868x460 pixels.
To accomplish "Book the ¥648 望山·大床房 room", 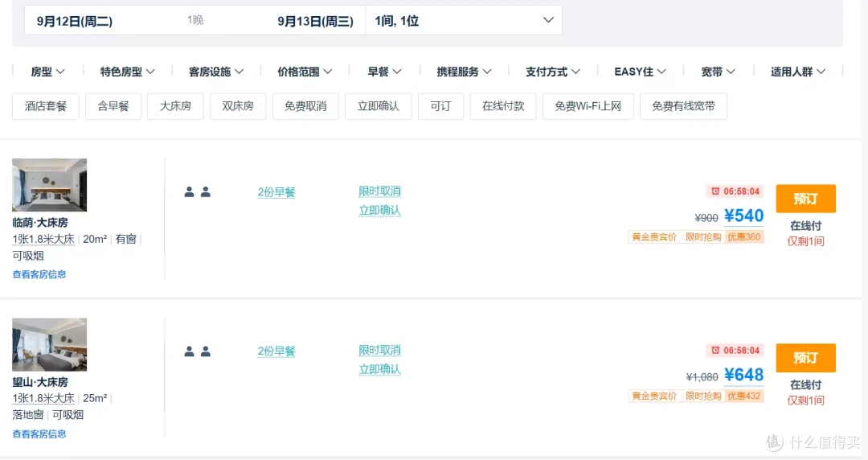I will coord(805,358).
